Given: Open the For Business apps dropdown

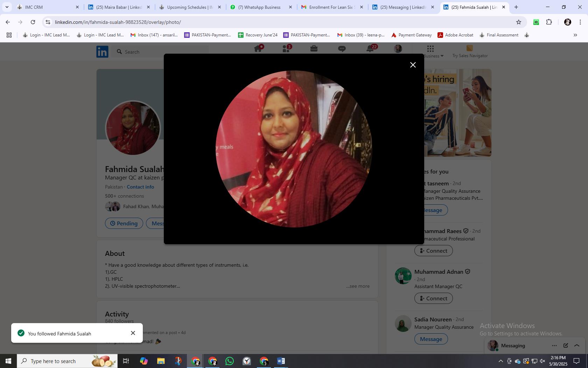Looking at the screenshot, I should tap(431, 52).
